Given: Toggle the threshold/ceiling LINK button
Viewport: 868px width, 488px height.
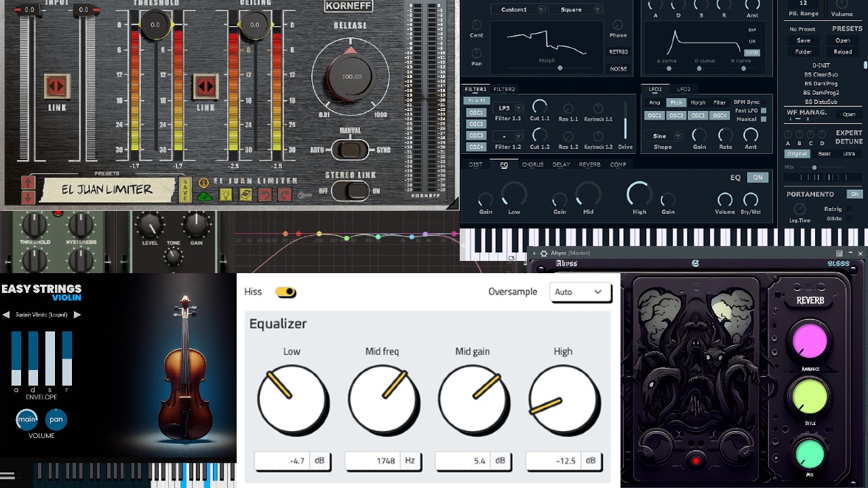Looking at the screenshot, I should click(x=205, y=86).
